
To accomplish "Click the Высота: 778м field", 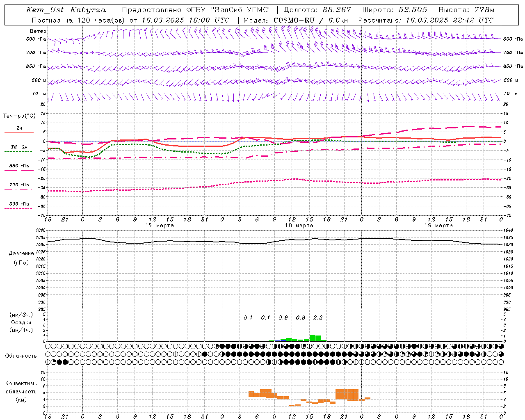I will pos(466,10).
